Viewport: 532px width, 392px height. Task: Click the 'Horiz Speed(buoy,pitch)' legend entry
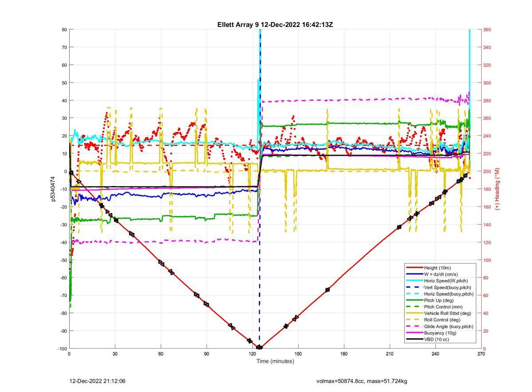(449, 294)
